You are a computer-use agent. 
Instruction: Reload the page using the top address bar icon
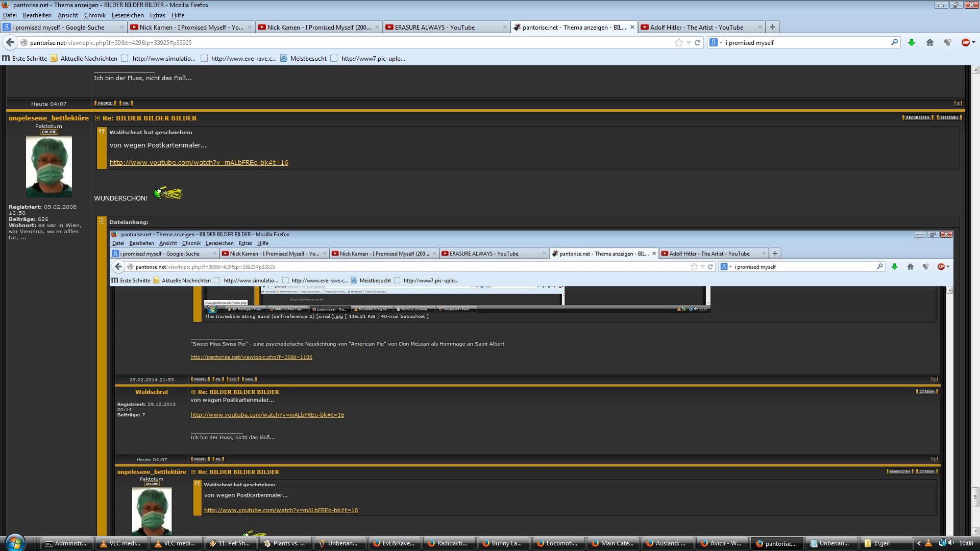click(697, 42)
